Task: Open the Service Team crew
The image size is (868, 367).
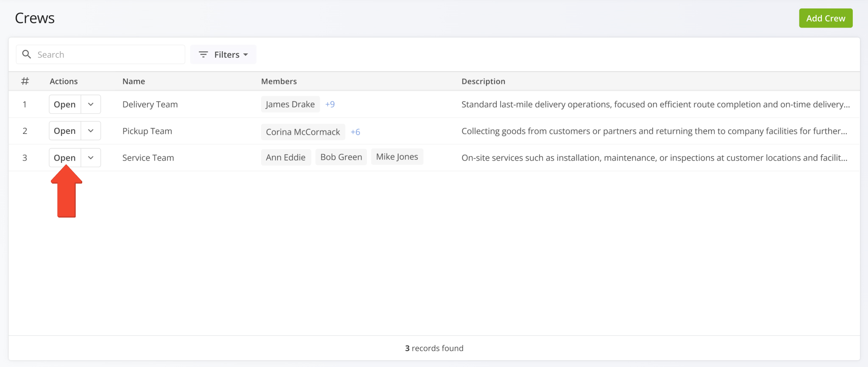Action: pyautogui.click(x=65, y=158)
